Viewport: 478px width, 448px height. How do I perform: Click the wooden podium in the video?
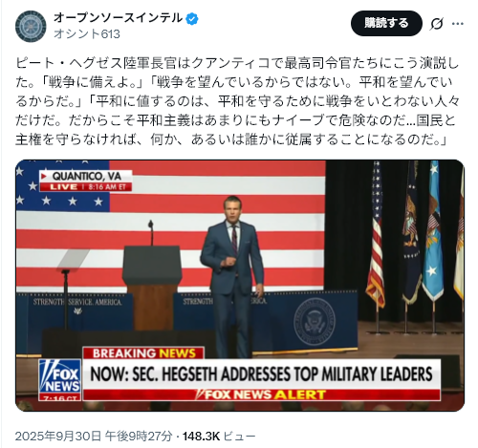(152, 288)
